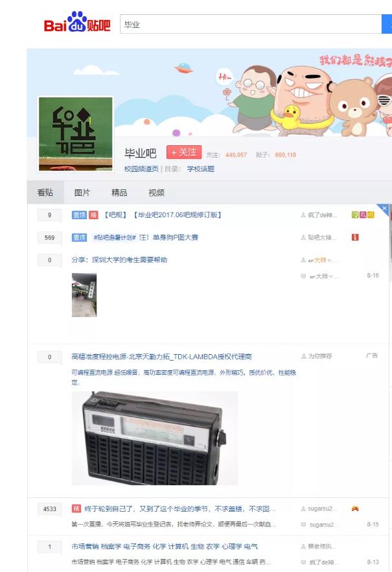
Task: Focus the search field containing 毕业
Action: coord(251,24)
